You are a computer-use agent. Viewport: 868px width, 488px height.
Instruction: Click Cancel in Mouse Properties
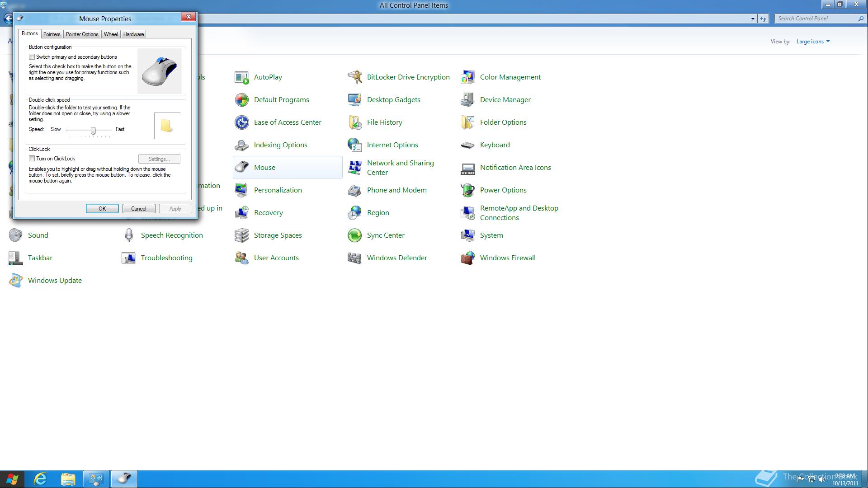click(x=139, y=209)
